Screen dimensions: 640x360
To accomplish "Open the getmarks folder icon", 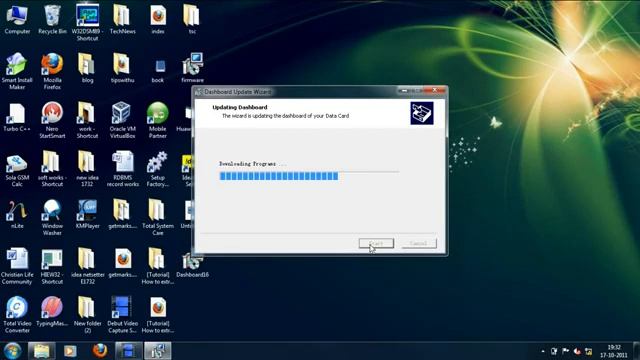I will click(122, 214).
